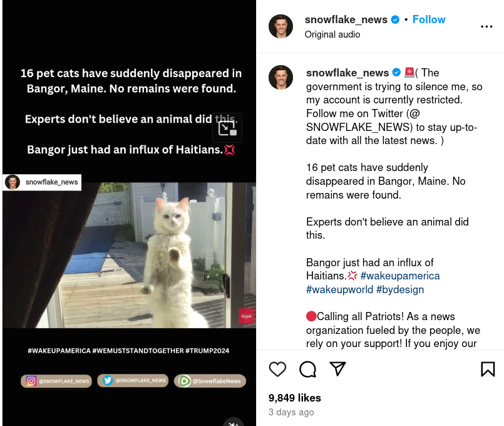The image size is (504, 426).
Task: Follow the snowflake_news account
Action: pyautogui.click(x=429, y=19)
